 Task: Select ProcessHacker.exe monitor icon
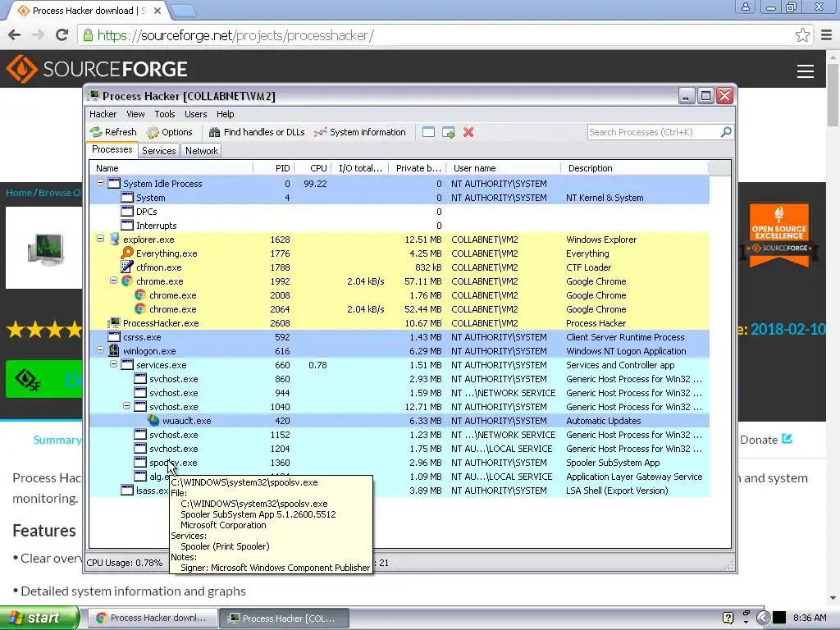[114, 322]
